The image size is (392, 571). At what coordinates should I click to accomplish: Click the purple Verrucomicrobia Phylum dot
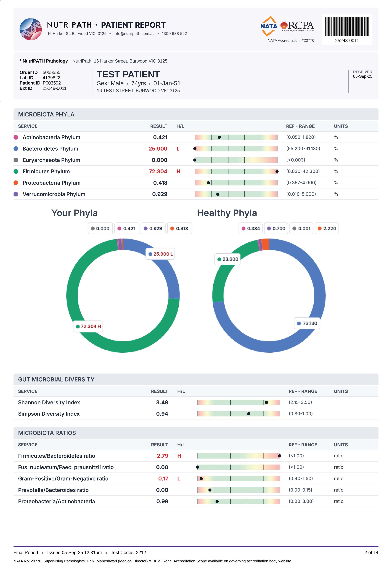(16, 194)
